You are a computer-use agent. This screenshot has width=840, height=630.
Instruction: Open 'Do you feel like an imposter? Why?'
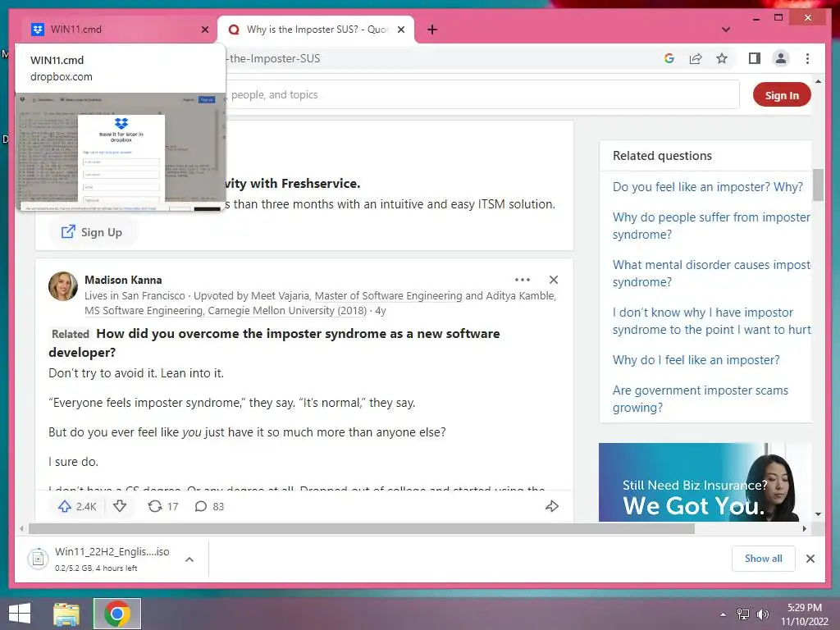(x=708, y=187)
